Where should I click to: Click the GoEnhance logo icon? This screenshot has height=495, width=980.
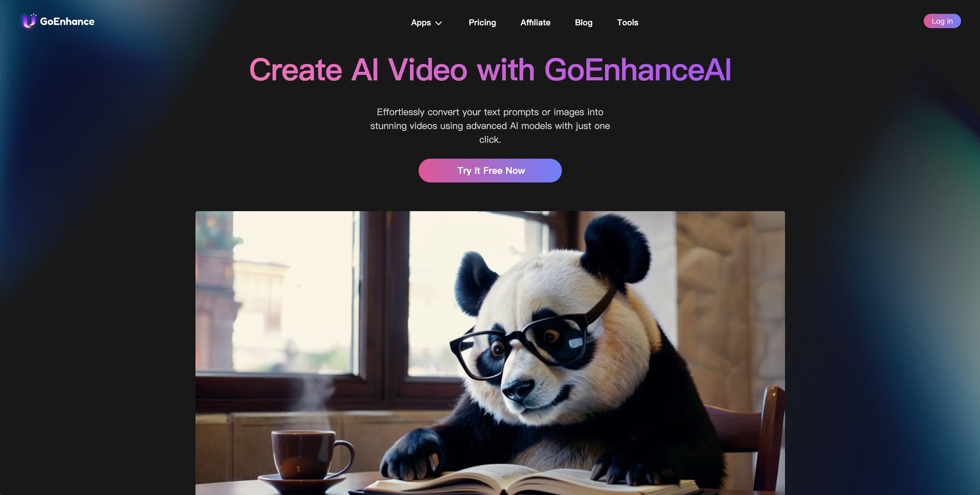coord(28,20)
